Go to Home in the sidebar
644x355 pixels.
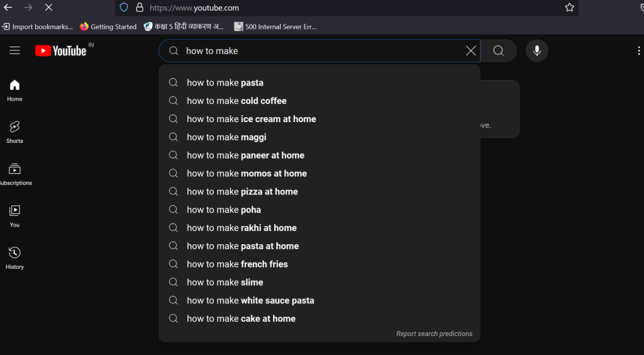[15, 91]
